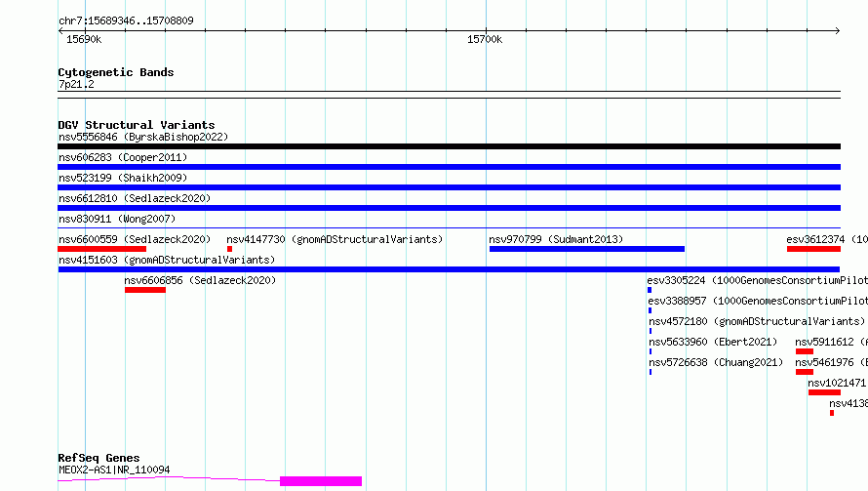
Task: Open nsv523199 Shaikh2009 variant label
Action: (123, 178)
